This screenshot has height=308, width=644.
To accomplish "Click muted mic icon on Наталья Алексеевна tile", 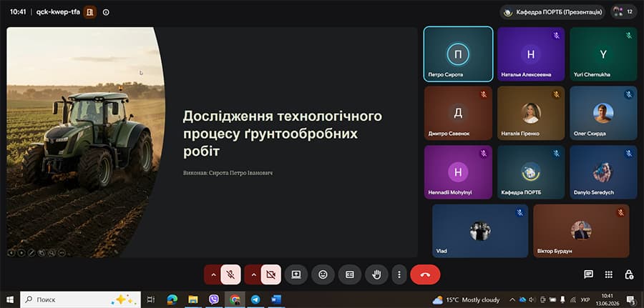I will pyautogui.click(x=556, y=36).
